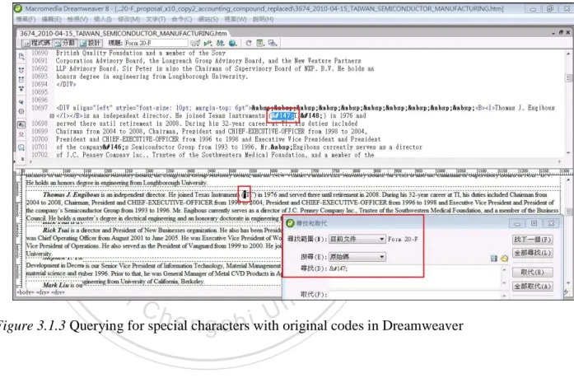This screenshot has width=574, height=392.
Task: Open the 搜尋 dropdown showing 原始碼
Action: [357, 257]
